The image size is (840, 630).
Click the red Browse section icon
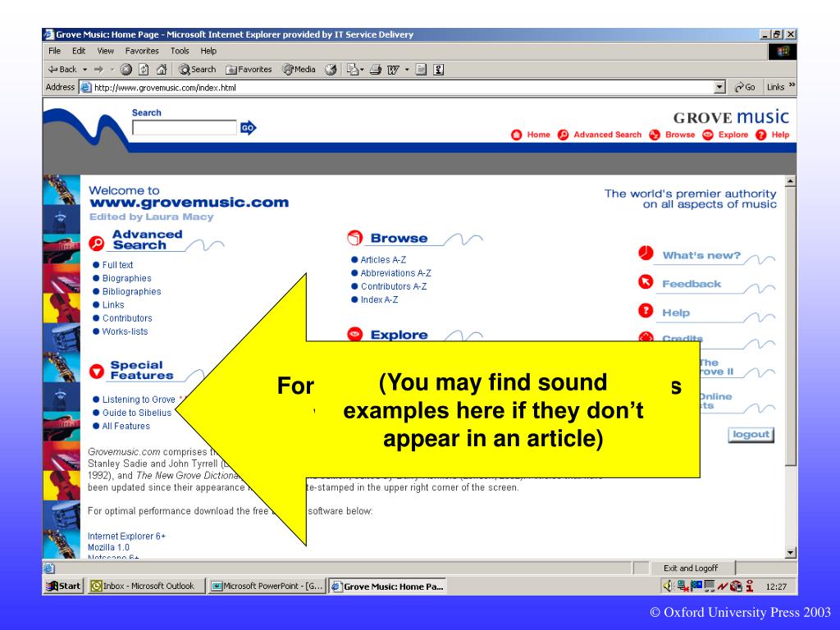click(x=354, y=238)
